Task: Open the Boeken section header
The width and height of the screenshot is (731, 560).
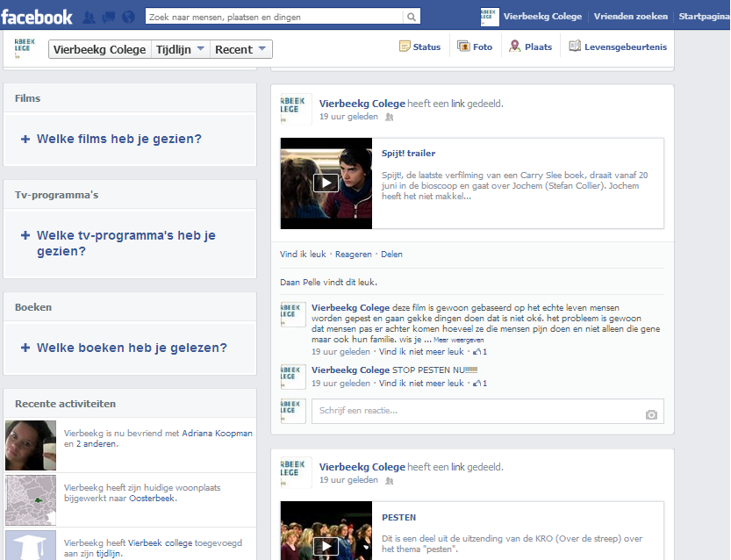Action: 33,307
